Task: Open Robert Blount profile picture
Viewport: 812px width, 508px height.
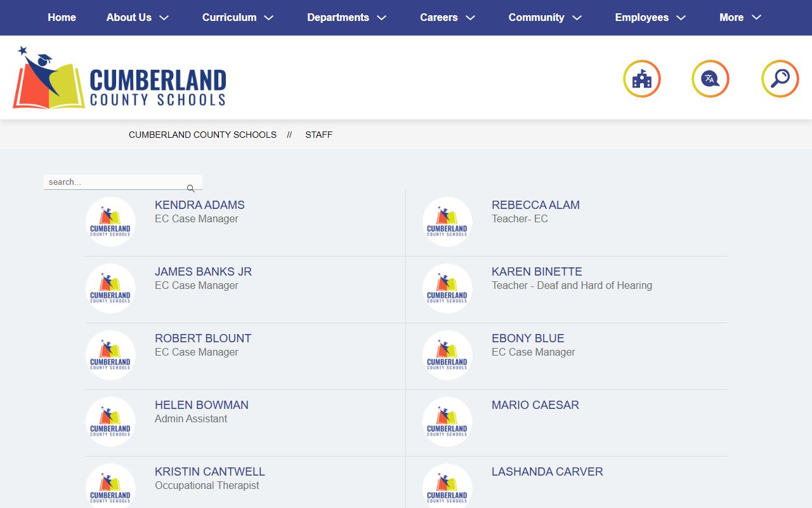Action: (x=110, y=355)
